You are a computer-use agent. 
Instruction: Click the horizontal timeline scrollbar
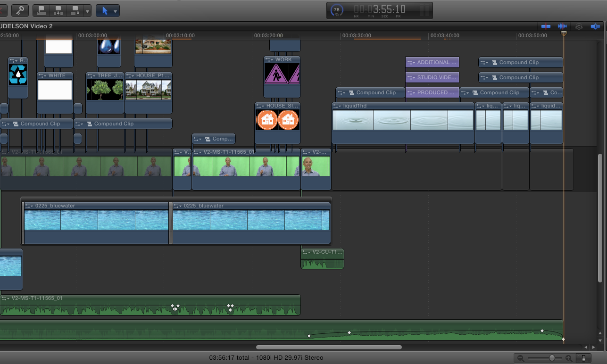point(329,347)
